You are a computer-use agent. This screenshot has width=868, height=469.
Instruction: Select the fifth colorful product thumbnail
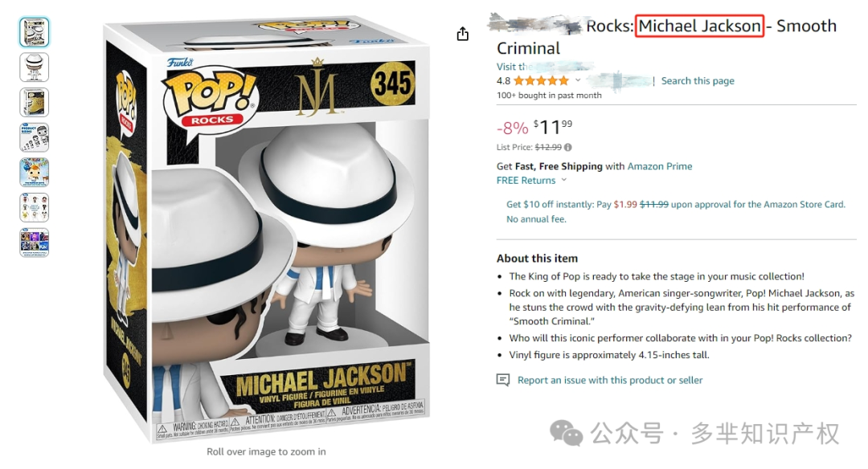[35, 173]
